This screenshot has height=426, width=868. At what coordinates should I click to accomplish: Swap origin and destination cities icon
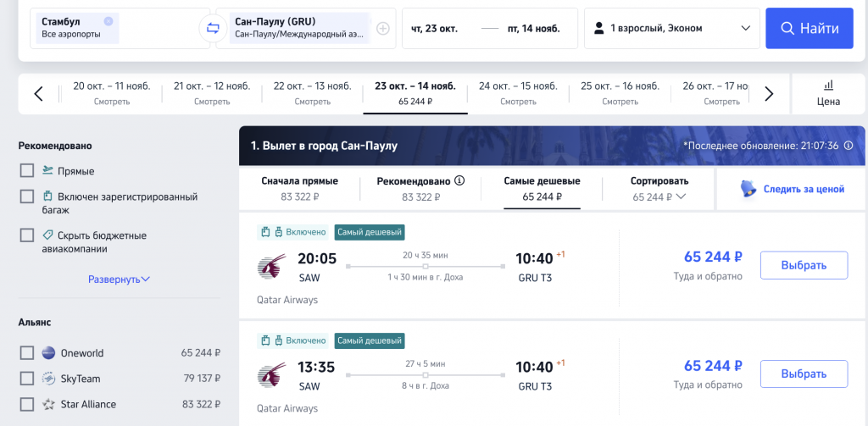(x=213, y=28)
